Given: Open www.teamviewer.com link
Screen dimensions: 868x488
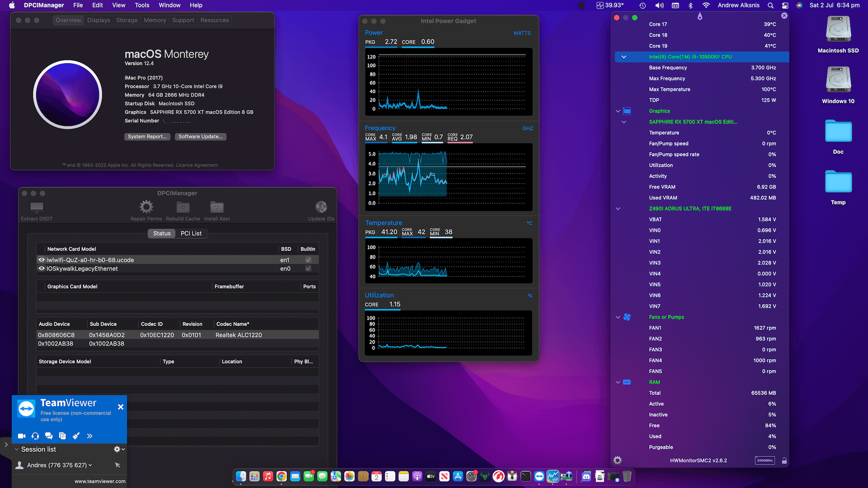Looking at the screenshot, I should tap(100, 481).
